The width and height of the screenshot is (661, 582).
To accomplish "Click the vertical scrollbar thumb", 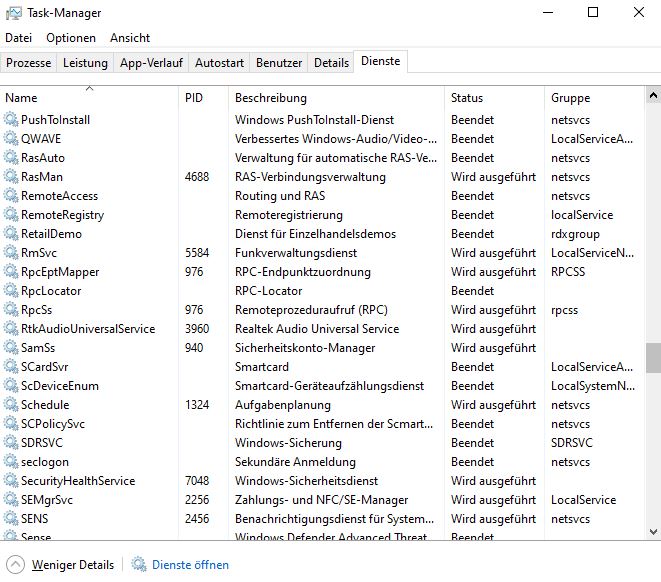I will (x=653, y=358).
